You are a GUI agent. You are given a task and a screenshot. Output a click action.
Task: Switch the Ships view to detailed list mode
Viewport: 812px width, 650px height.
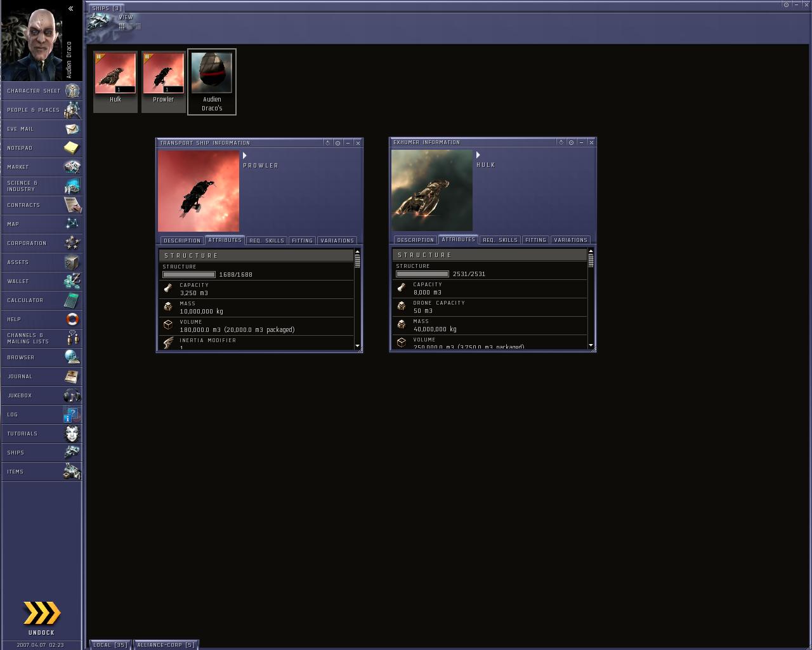(x=130, y=27)
